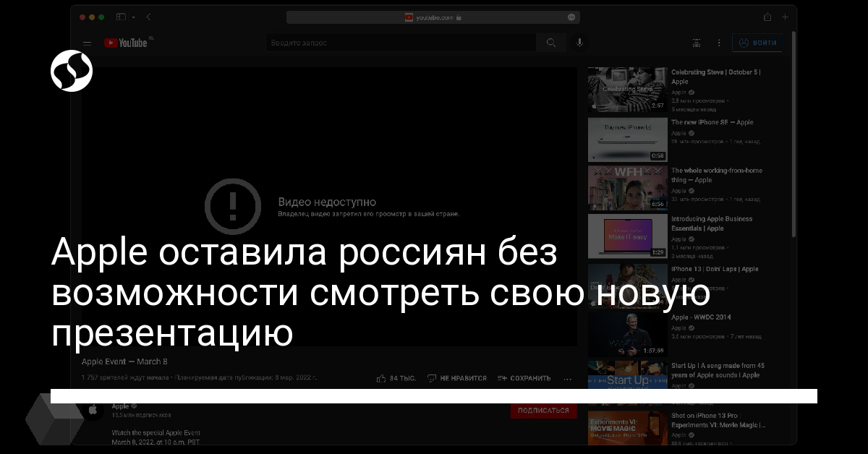Toggle the Safari sidebar icon
This screenshot has height=454, width=868.
[121, 17]
